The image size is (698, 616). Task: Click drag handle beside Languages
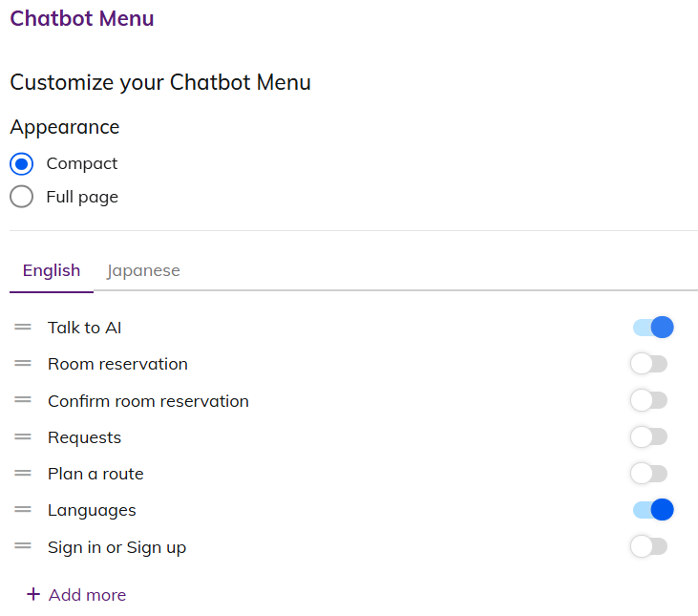click(x=23, y=510)
